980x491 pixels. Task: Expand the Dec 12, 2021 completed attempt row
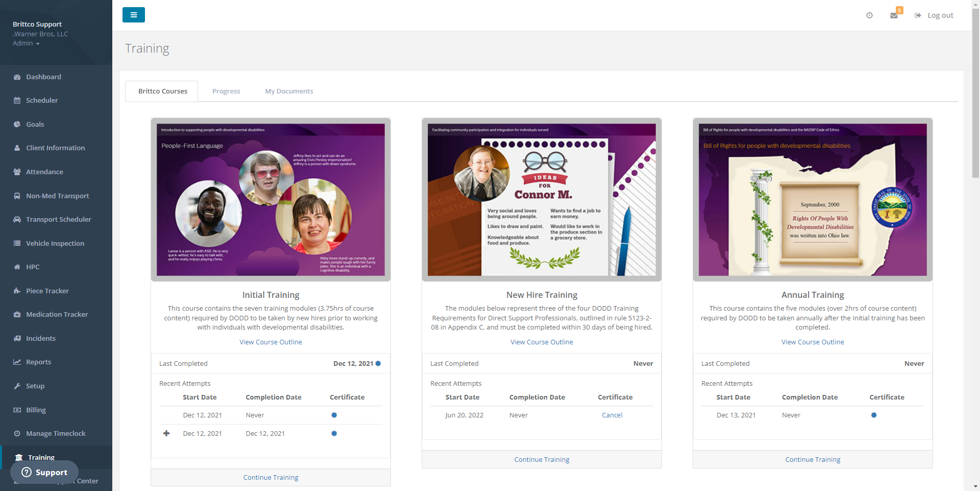click(x=166, y=434)
